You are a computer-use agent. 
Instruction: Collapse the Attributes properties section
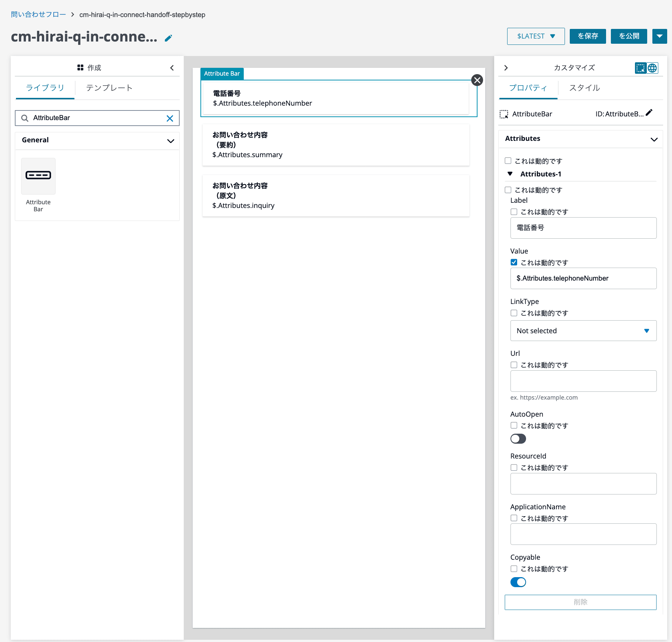point(654,139)
